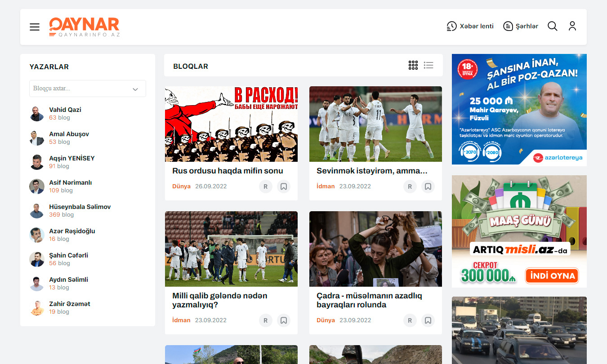This screenshot has width=607, height=364.
Task: Bookmark the 'Çadra - müsəlmanın azadlıq' post
Action: [x=428, y=320]
